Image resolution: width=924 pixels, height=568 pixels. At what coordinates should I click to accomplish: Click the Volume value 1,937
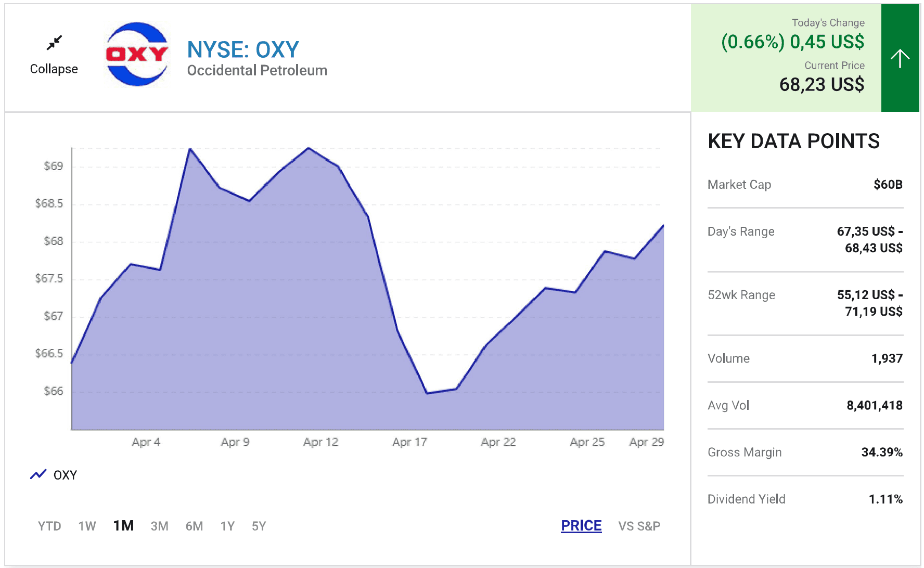pos(887,358)
